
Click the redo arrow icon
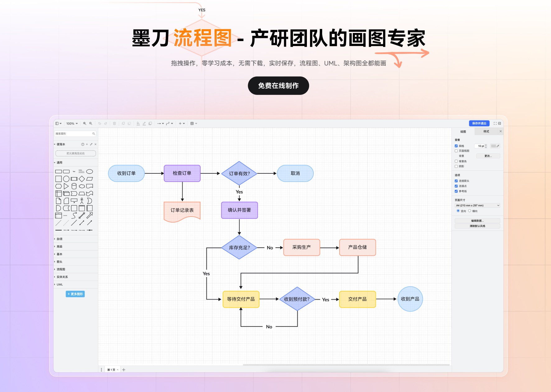(x=106, y=124)
